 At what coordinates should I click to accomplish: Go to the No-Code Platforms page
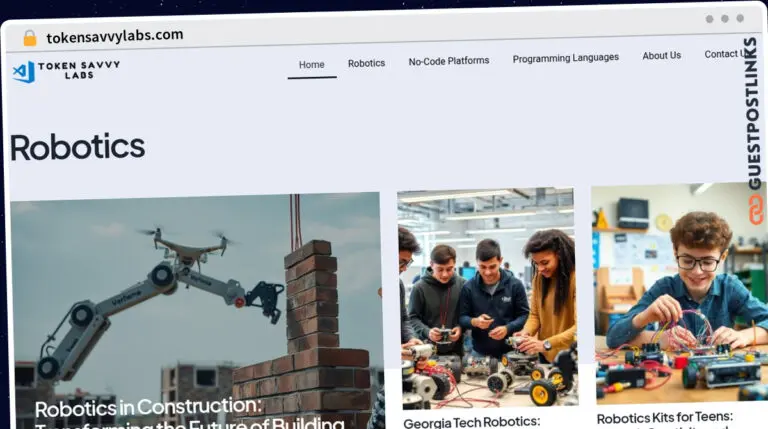(x=449, y=61)
